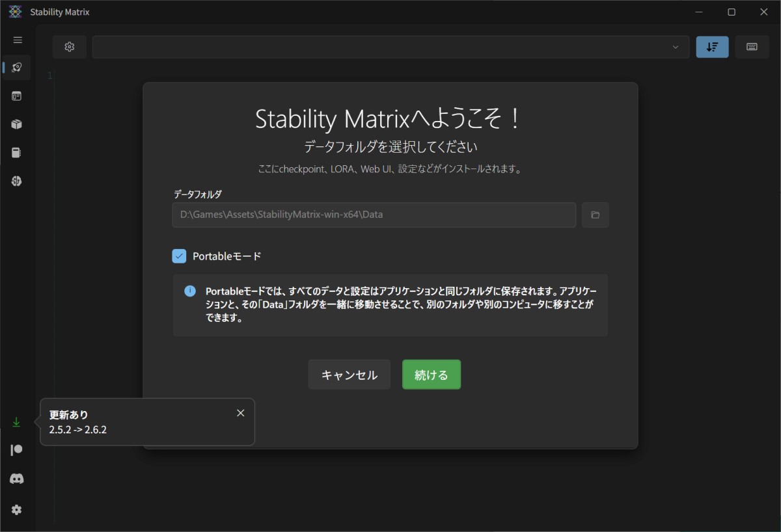Click the Portableモード label

[227, 256]
